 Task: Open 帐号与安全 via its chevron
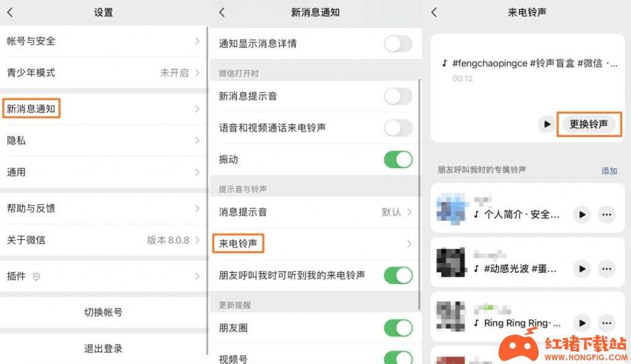pyautogui.click(x=197, y=41)
